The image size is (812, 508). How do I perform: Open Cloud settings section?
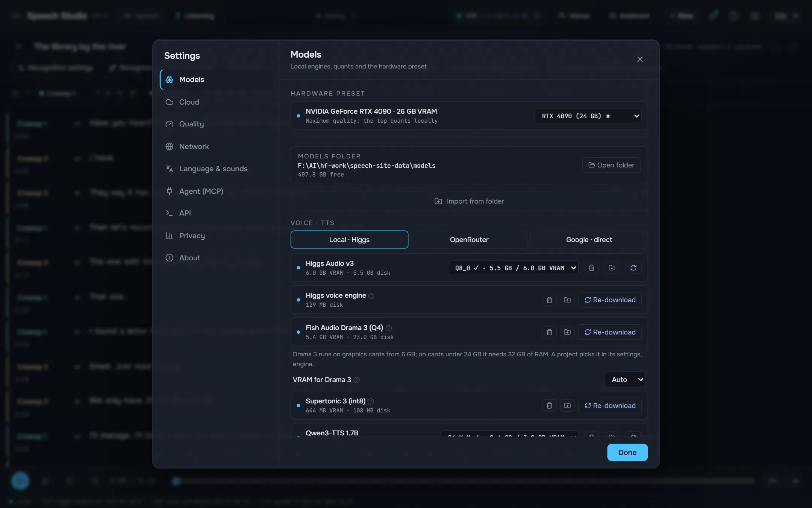216,102
